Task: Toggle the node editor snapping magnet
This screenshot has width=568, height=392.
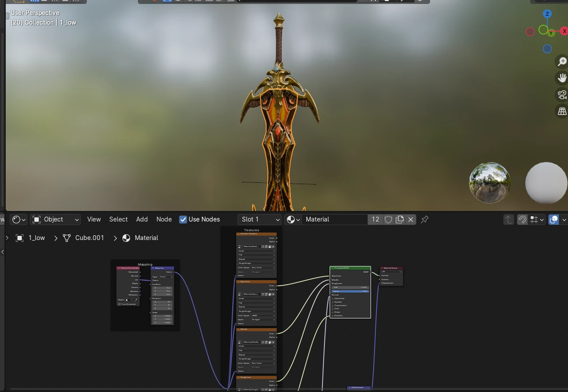Action: [x=522, y=219]
